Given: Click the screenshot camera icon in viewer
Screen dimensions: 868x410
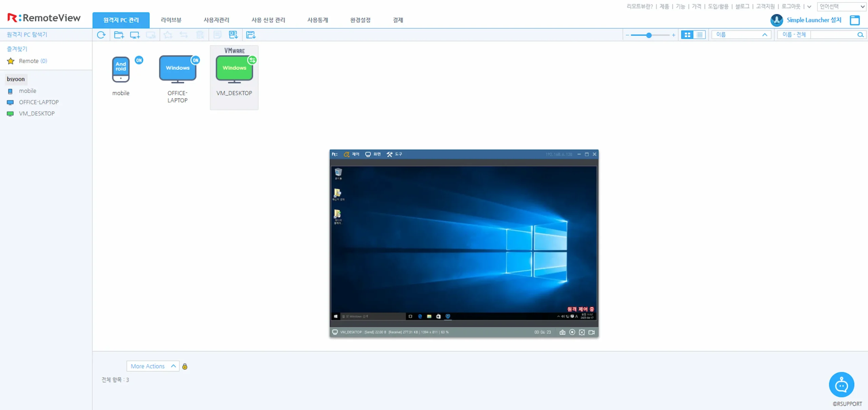Looking at the screenshot, I should click(563, 332).
